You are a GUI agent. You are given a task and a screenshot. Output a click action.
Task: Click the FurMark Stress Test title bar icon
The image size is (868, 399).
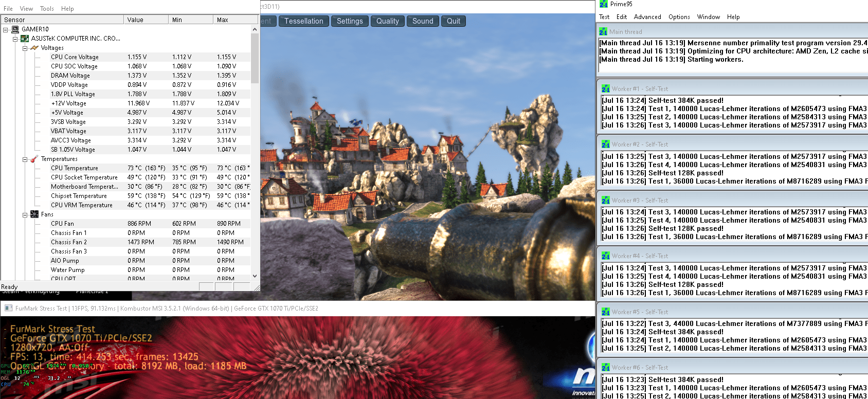coord(9,309)
